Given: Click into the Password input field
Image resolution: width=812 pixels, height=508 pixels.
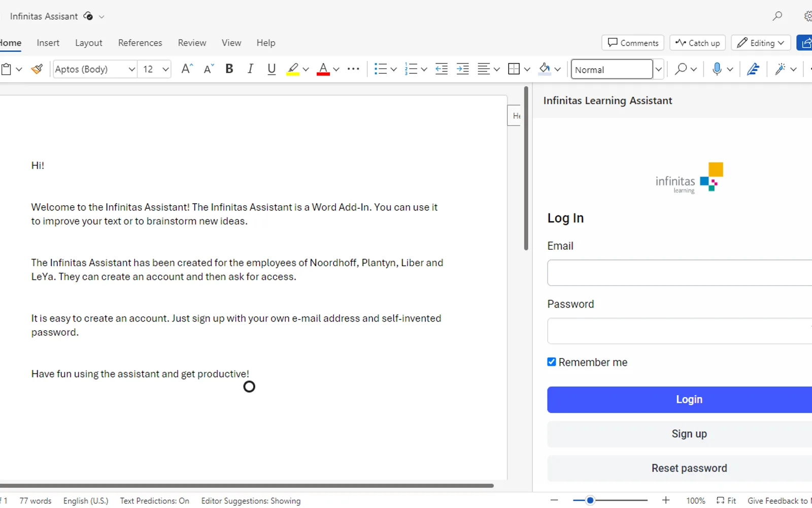Looking at the screenshot, I should click(x=680, y=331).
